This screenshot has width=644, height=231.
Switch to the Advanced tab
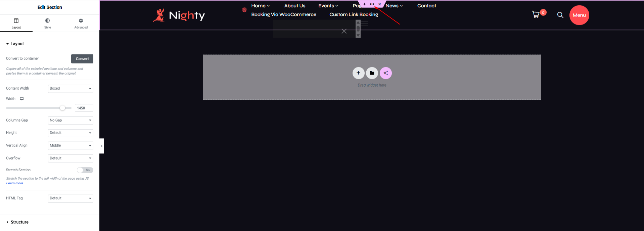(81, 24)
